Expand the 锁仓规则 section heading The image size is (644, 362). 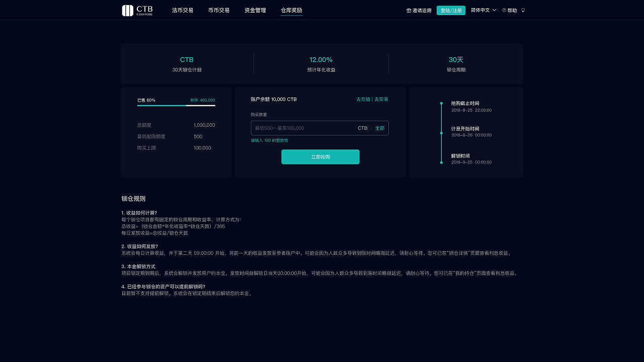click(x=133, y=198)
